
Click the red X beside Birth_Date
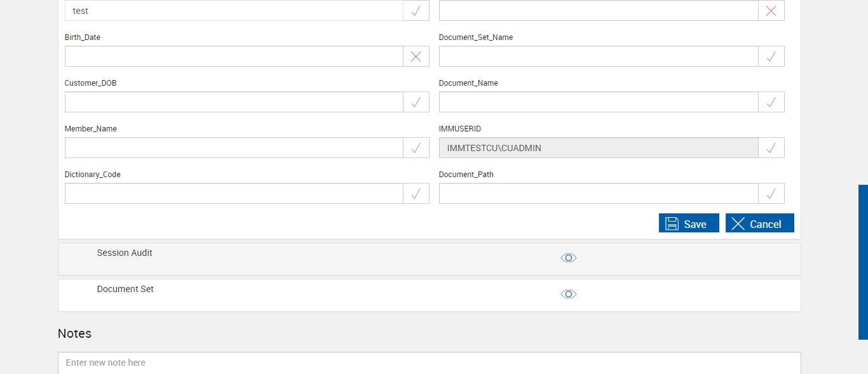(x=416, y=57)
